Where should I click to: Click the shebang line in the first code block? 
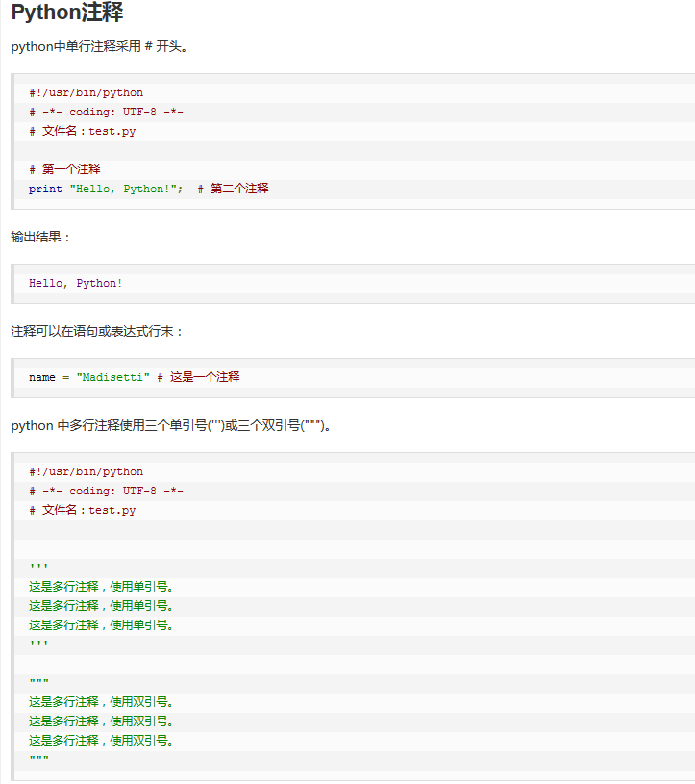pos(86,93)
